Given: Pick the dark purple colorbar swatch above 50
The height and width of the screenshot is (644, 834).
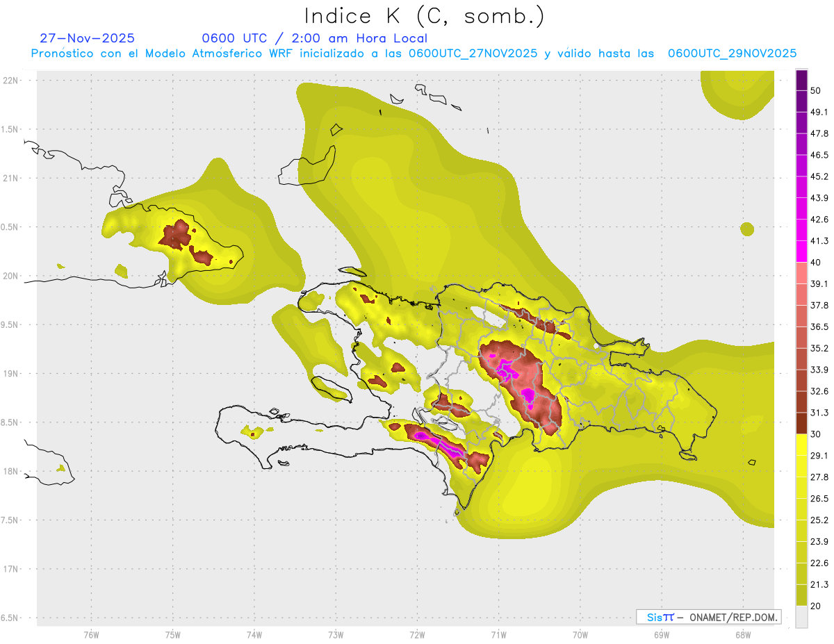Looking at the screenshot, I should [802, 80].
